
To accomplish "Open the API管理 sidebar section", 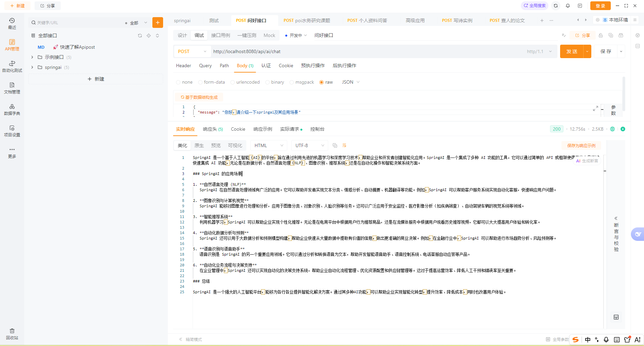I will 12,45.
